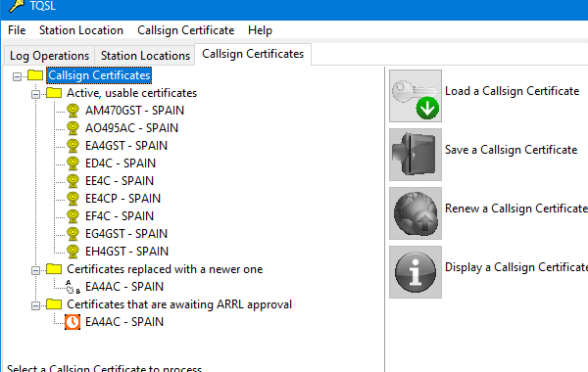Select the EH4GST - SPAIN certificate
The image size is (588, 372).
point(126,252)
